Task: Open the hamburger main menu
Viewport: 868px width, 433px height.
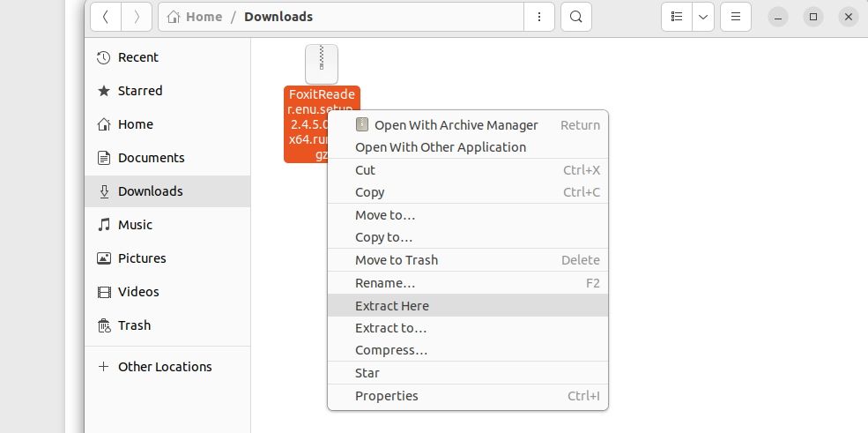Action: 735,17
